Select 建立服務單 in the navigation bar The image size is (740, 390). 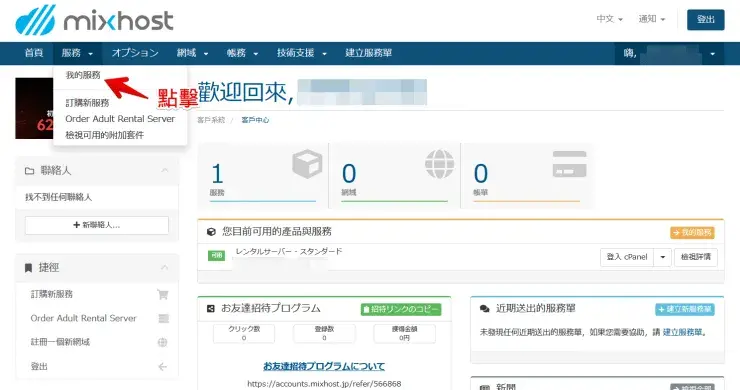pyautogui.click(x=369, y=53)
